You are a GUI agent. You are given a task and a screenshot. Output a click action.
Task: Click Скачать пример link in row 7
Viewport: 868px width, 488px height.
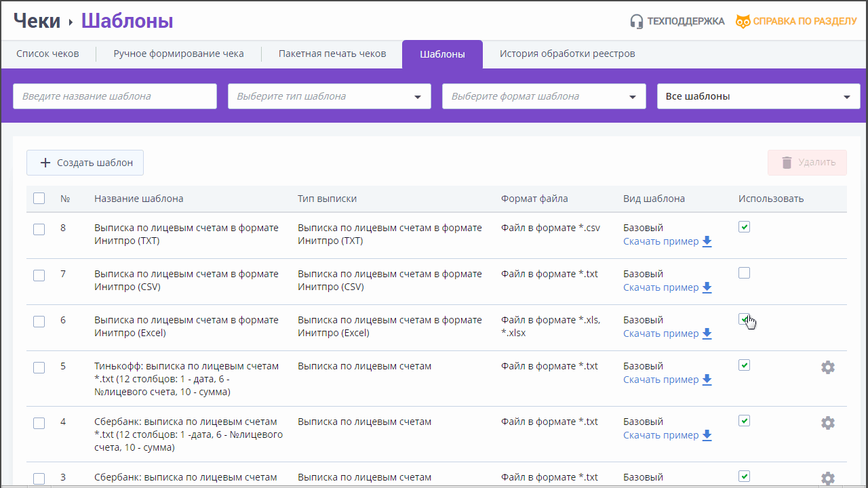660,288
